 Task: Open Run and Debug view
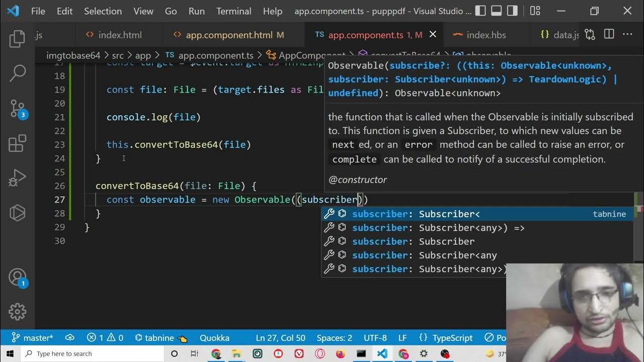point(17,177)
